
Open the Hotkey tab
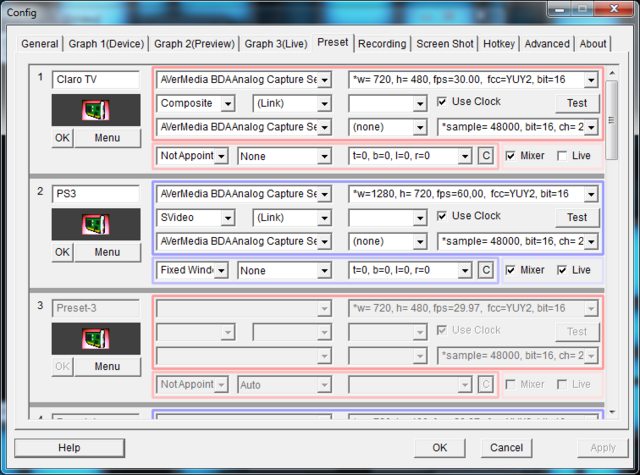click(x=499, y=44)
